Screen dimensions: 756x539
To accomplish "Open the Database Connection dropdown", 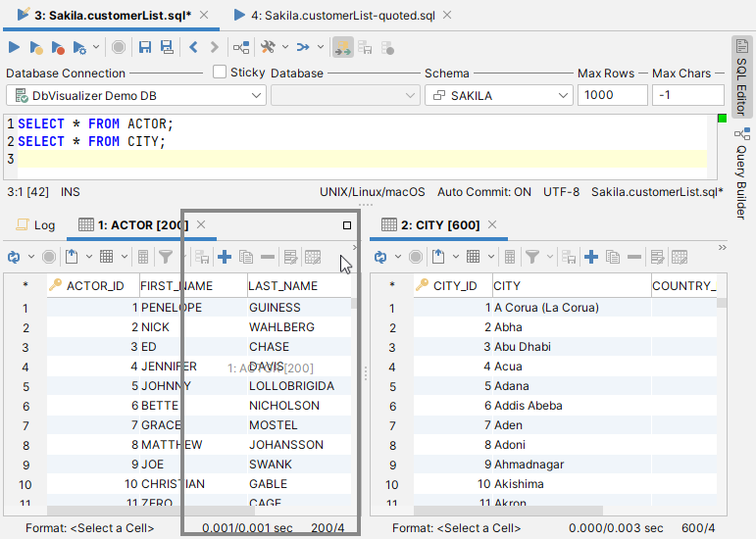I will [135, 95].
